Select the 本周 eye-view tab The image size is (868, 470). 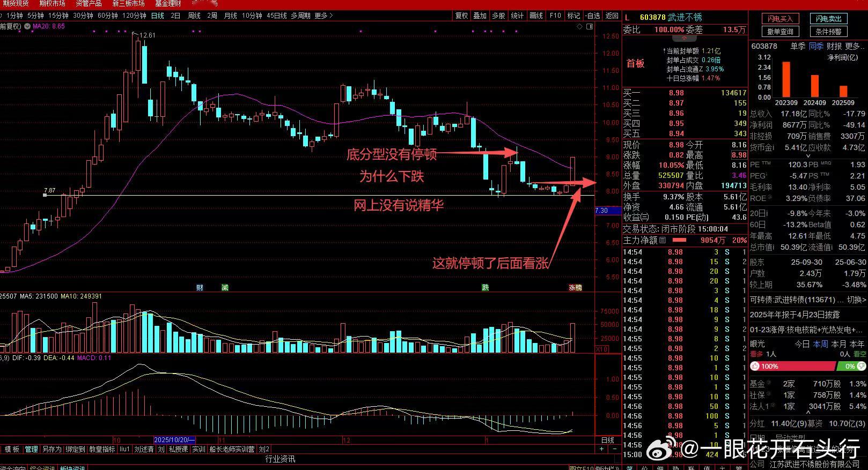(820, 344)
